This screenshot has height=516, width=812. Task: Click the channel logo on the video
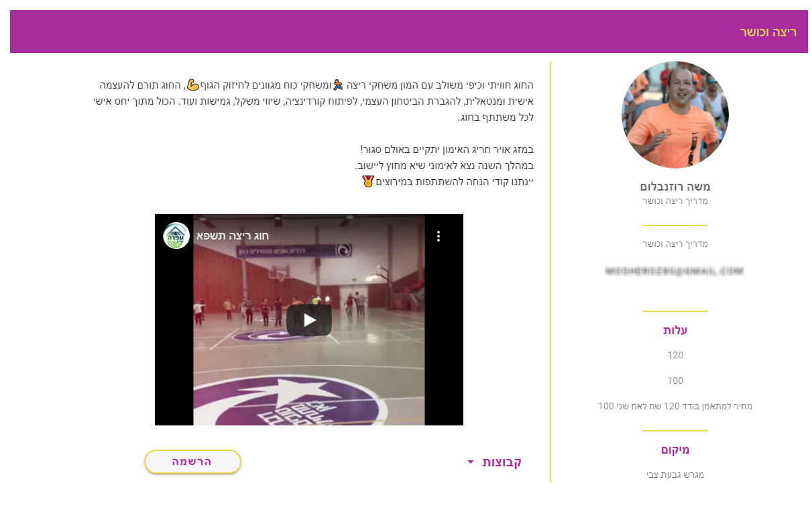tap(176, 236)
